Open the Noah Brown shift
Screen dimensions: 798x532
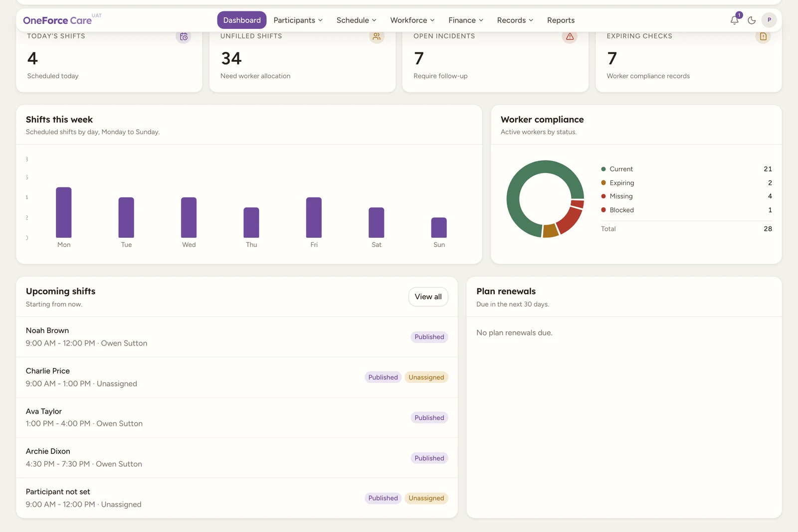point(237,337)
